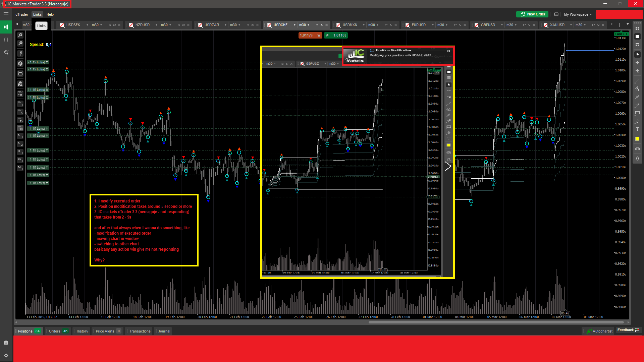644x362 pixels.
Task: Click the sell price 1.0117 button
Action: [310, 35]
